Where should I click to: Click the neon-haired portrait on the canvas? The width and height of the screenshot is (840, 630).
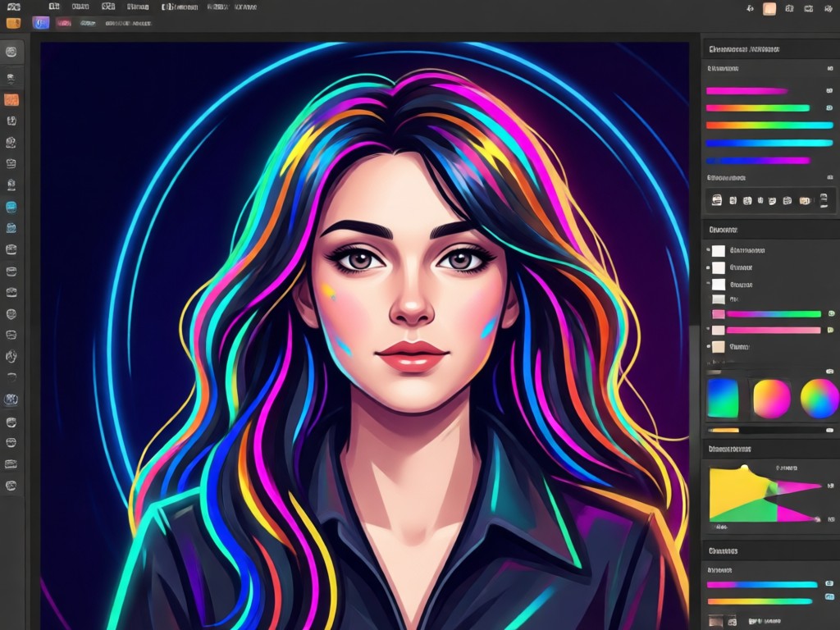[365, 336]
